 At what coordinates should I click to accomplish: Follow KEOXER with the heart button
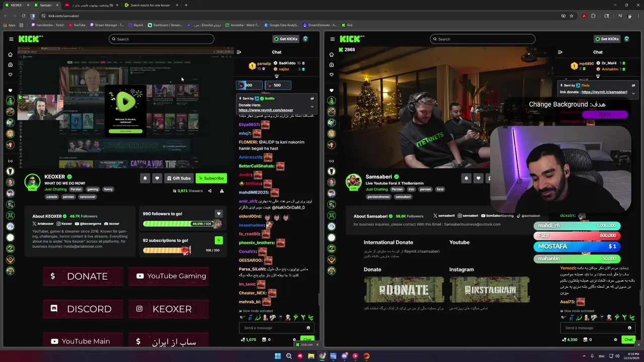(x=157, y=178)
